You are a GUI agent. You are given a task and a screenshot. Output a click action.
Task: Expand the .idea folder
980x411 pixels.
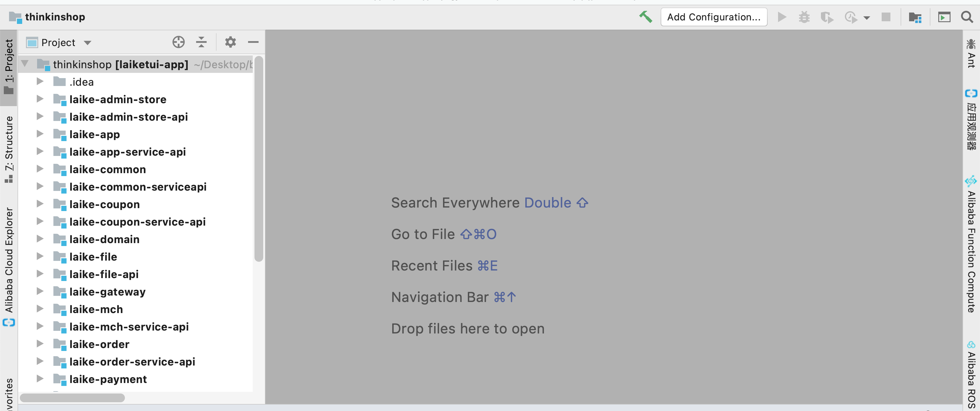click(40, 81)
